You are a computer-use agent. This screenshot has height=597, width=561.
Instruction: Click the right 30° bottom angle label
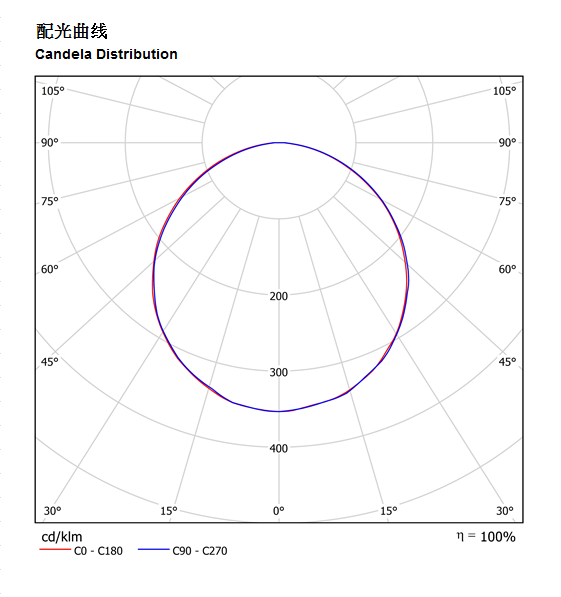(505, 511)
